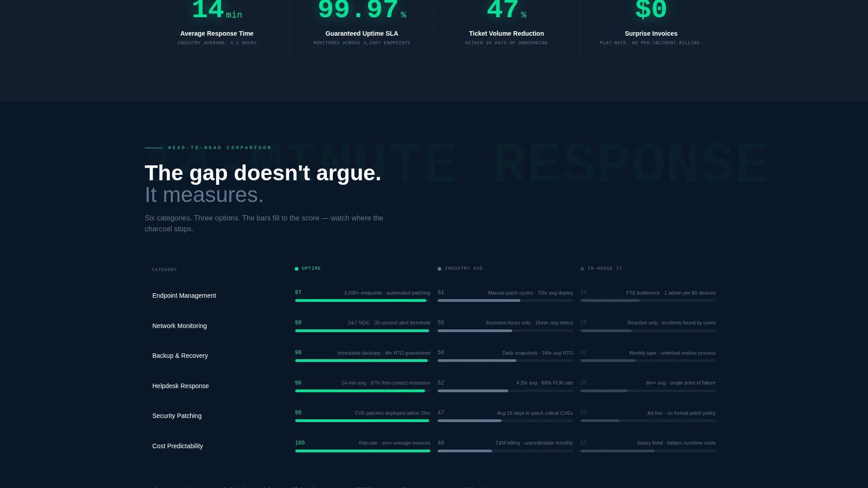Click 'Ad hoc · no formal patch policy' note

click(681, 413)
